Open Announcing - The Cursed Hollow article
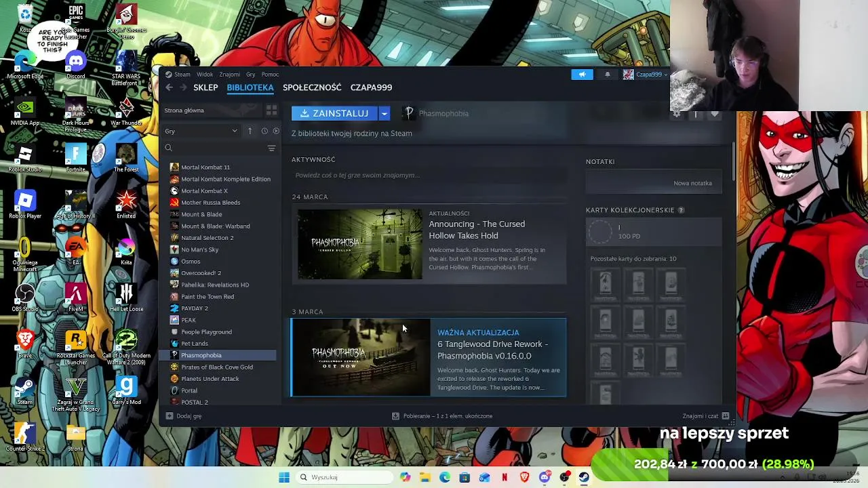 point(477,230)
